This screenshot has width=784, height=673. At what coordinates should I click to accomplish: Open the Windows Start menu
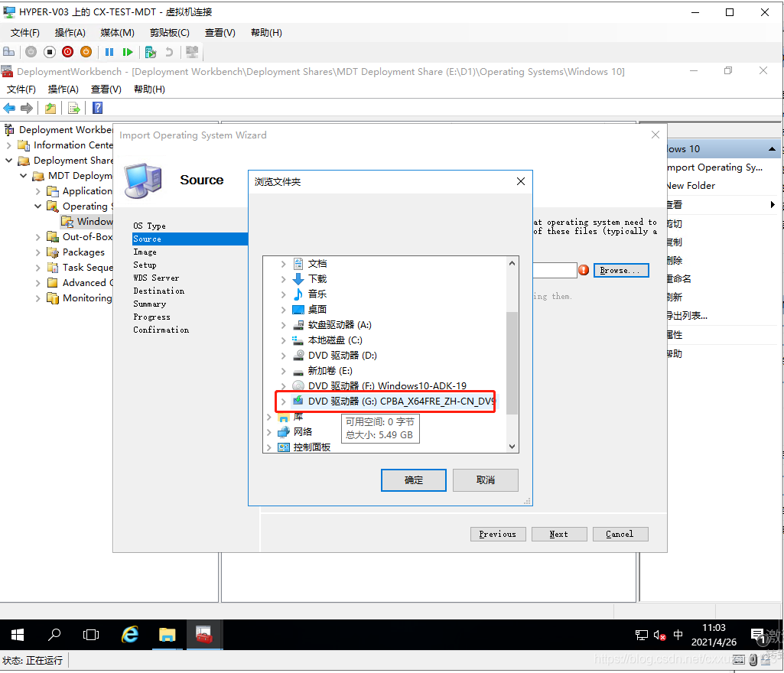tap(18, 635)
